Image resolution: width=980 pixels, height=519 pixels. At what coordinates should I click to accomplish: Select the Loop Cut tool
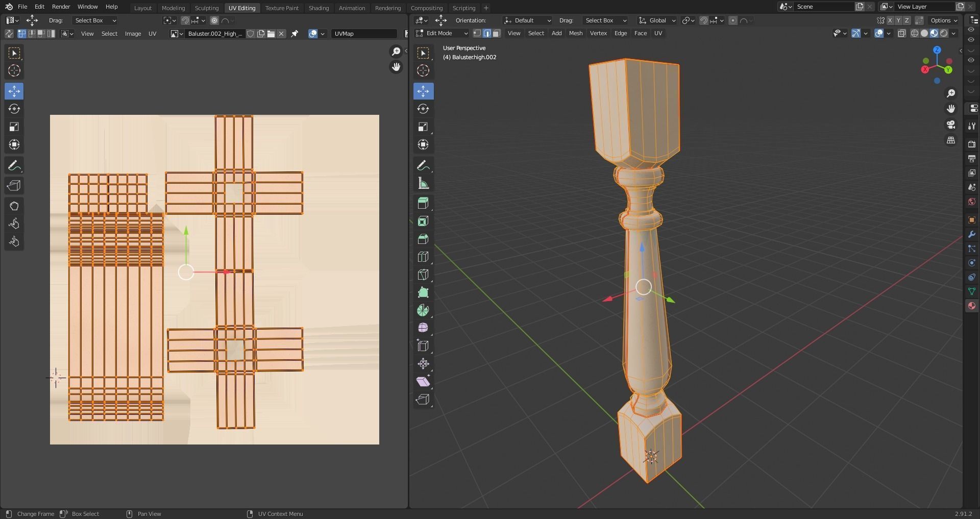click(x=423, y=257)
